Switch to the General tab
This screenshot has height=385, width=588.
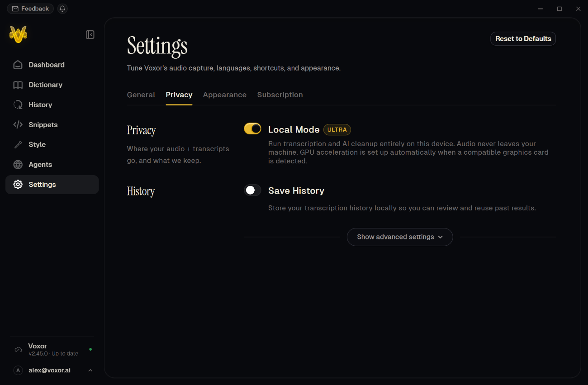[141, 95]
